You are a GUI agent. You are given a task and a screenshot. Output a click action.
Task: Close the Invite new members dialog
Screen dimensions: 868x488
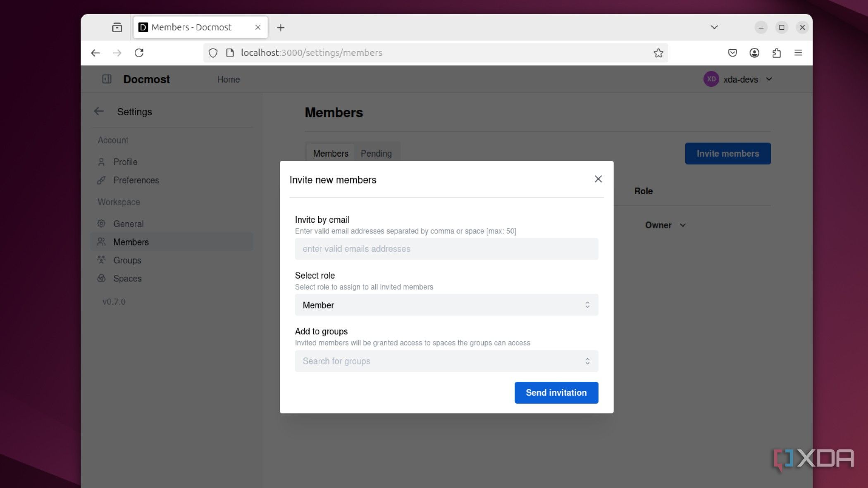tap(598, 179)
